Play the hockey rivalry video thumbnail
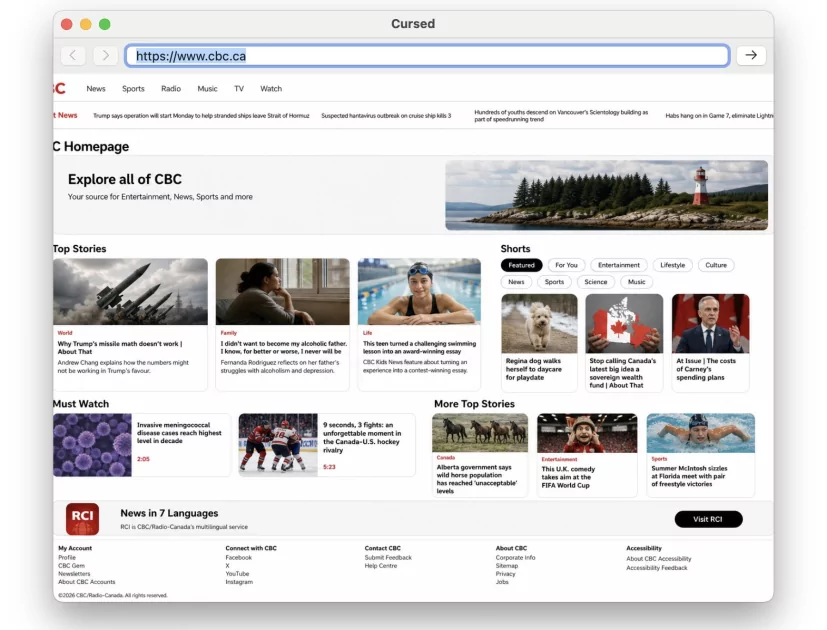Viewport: 827px width, 630px height. (278, 445)
